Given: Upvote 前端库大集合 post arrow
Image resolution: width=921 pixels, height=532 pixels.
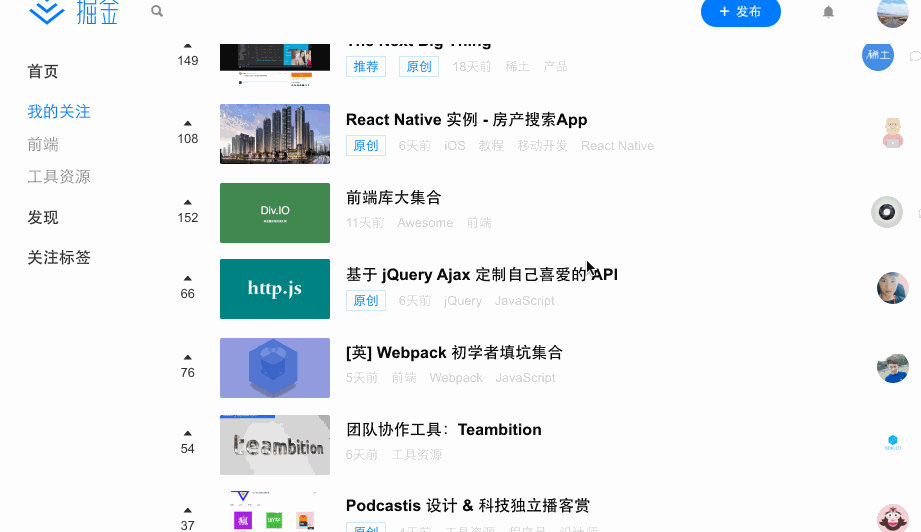Looking at the screenshot, I should coord(187,202).
